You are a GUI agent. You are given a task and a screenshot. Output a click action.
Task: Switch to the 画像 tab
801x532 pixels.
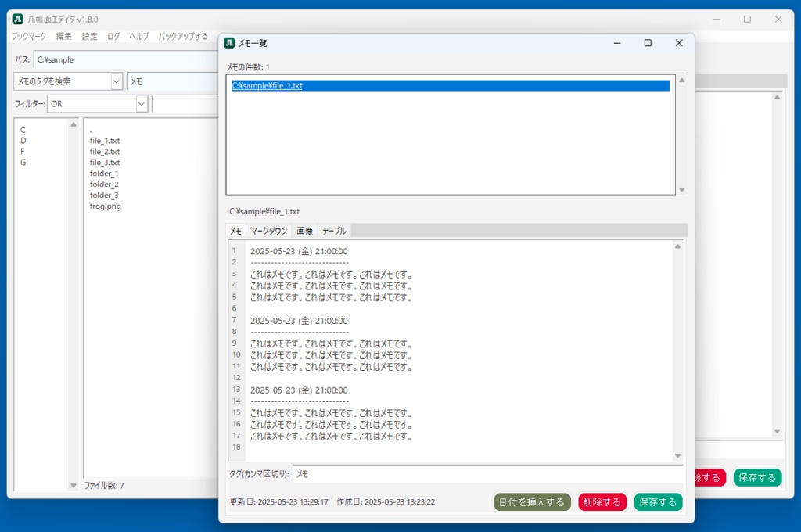(x=304, y=231)
